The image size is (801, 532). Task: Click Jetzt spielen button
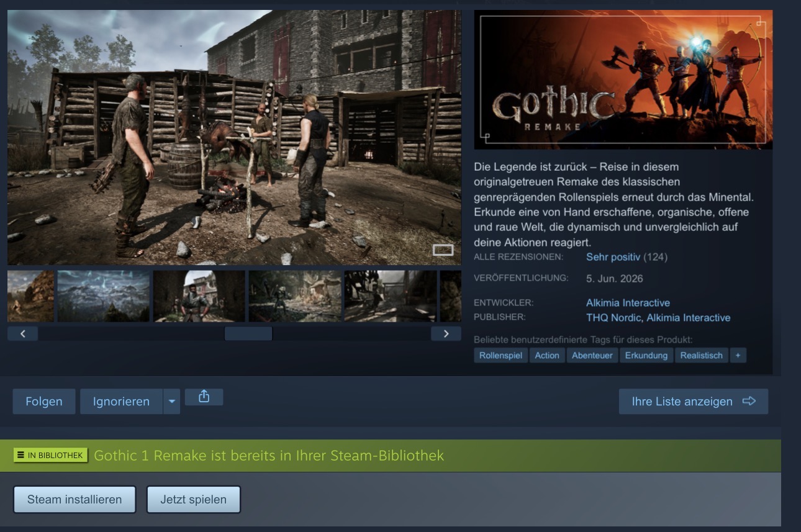(193, 500)
